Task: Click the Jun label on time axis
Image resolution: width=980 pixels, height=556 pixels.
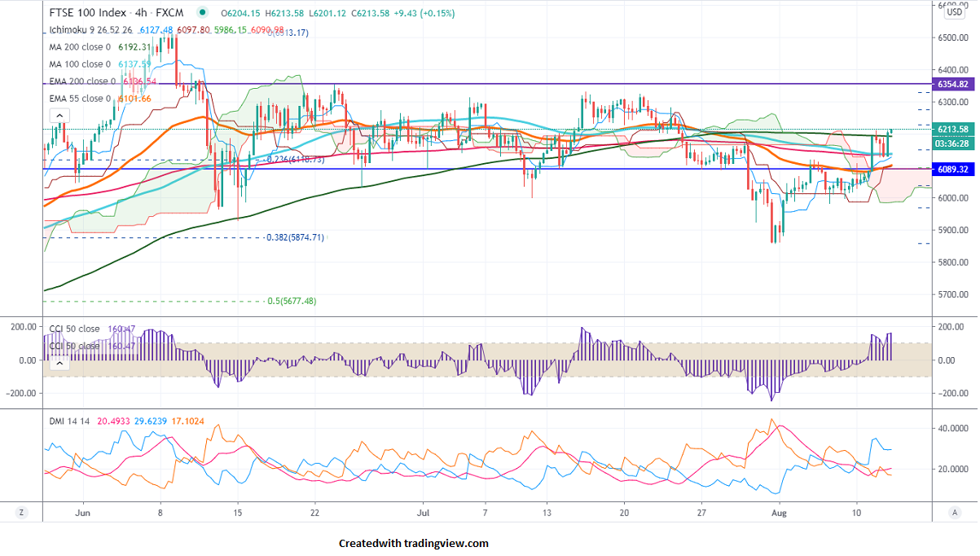Action: tap(82, 514)
